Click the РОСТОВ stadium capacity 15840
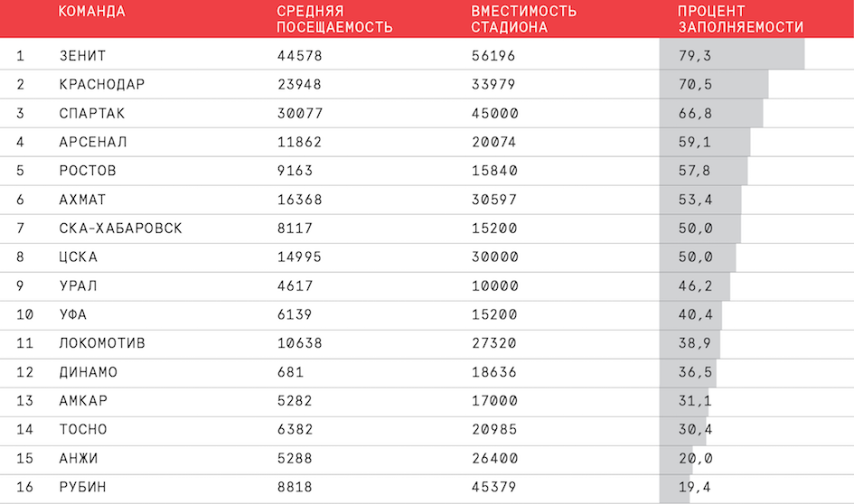 [x=494, y=171]
